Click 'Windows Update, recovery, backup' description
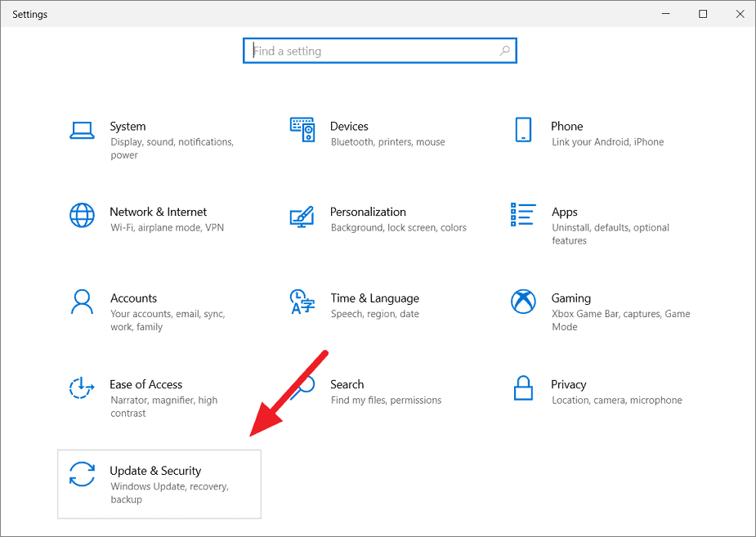Viewport: 756px width, 537px height. pos(169,493)
